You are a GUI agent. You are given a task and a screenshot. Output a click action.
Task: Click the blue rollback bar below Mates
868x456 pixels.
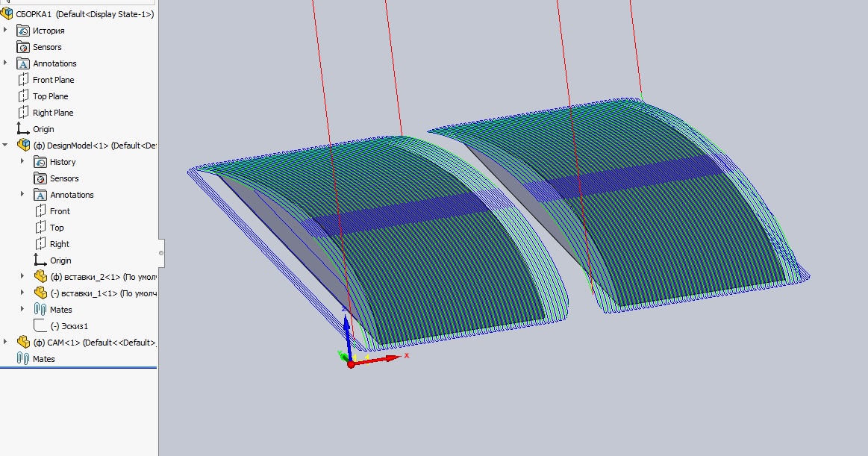(x=78, y=367)
